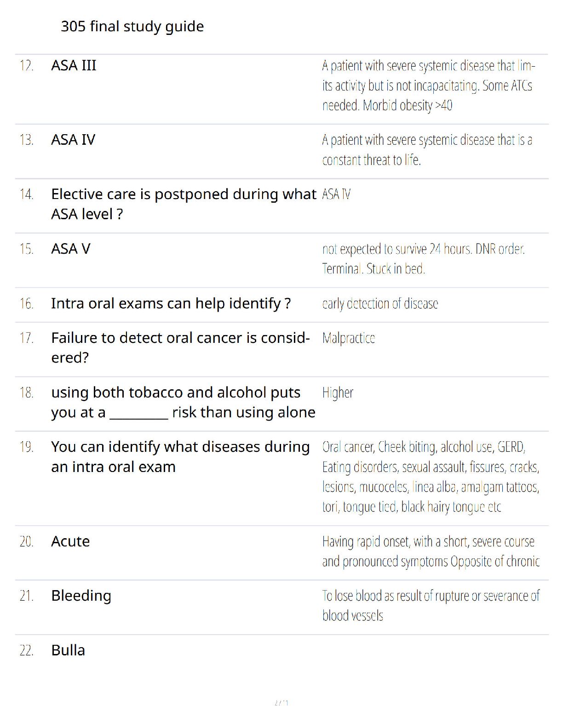
Task: Select the answer 'Malpractice'
Action: [349, 338]
